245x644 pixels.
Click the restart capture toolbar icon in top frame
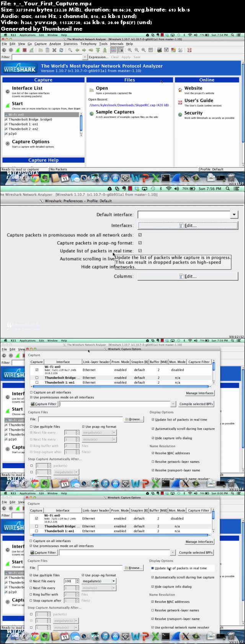tap(31, 50)
